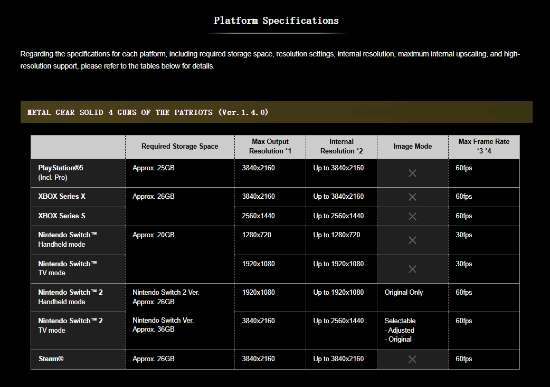The width and height of the screenshot is (550, 387).
Task: Click the X icon in PlayStation 5 row
Action: click(412, 173)
